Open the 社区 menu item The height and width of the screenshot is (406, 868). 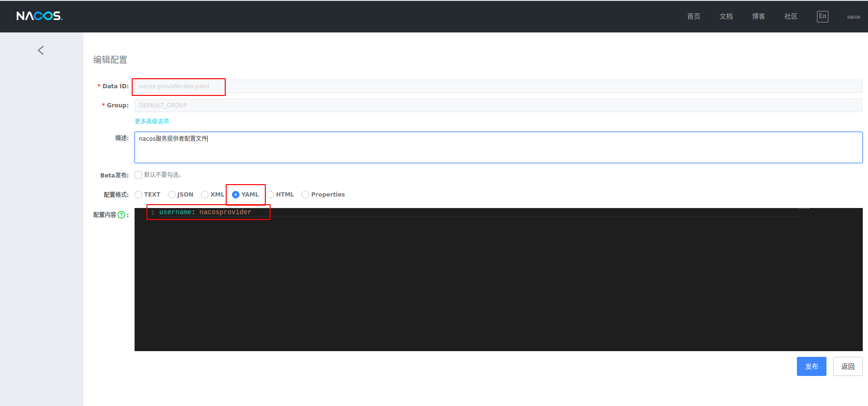pyautogui.click(x=791, y=16)
